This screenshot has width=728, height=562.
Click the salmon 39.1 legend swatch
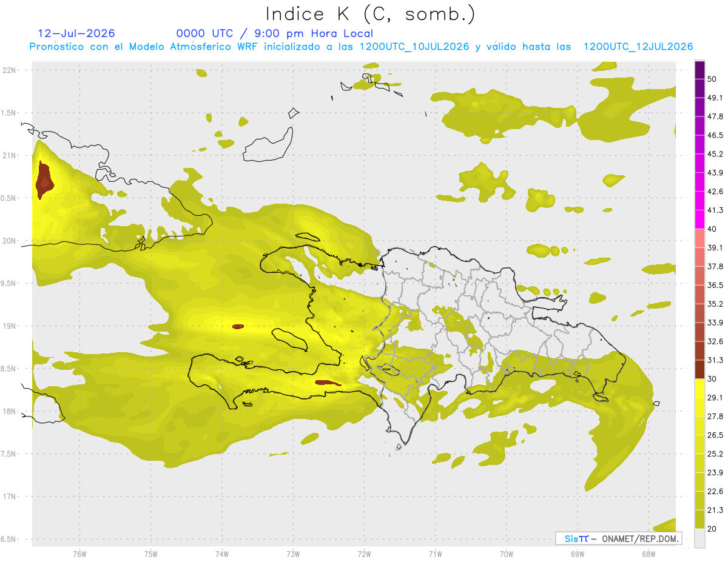699,238
